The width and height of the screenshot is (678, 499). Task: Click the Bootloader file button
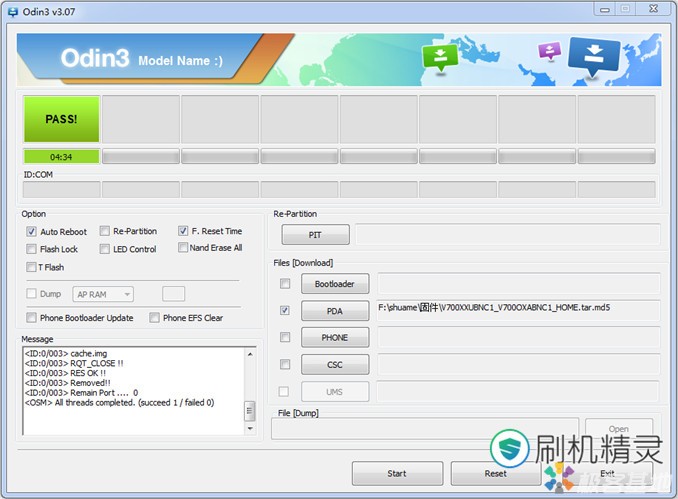click(335, 284)
